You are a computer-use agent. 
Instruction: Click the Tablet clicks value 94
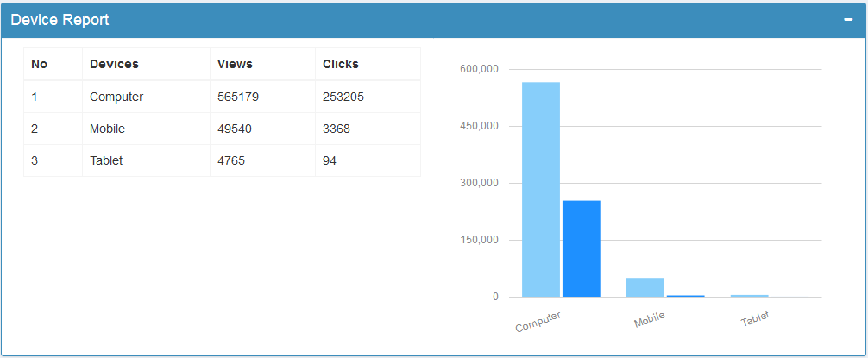(330, 160)
